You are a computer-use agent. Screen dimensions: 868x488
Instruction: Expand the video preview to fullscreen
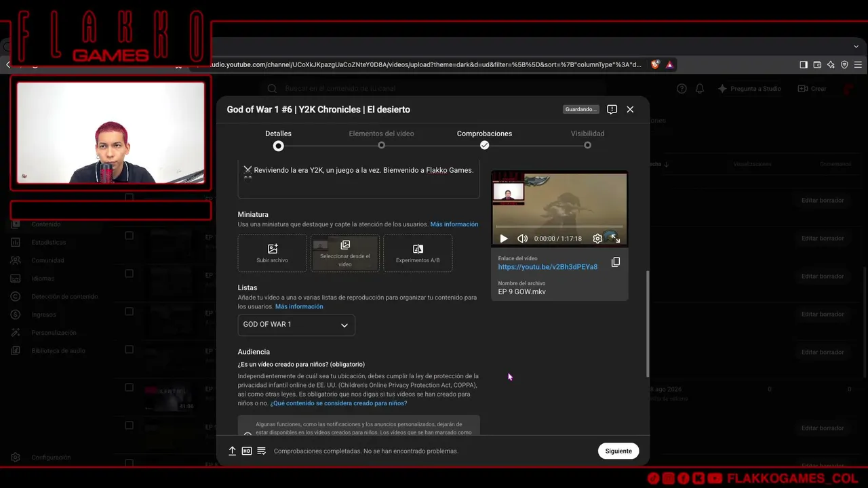616,239
